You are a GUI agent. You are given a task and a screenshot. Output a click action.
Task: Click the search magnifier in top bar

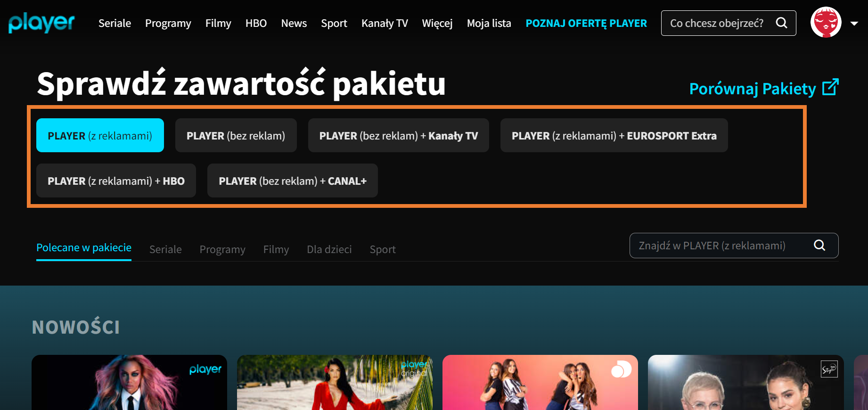coord(781,23)
